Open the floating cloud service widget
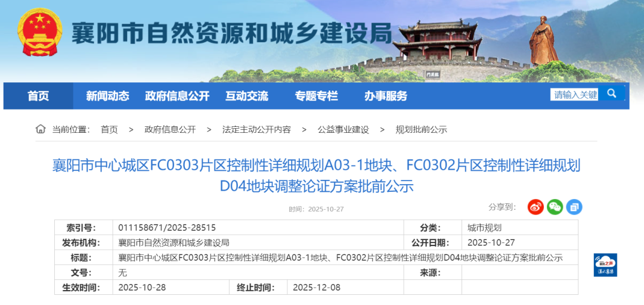Screen dimensions: 644x305 (605, 264)
